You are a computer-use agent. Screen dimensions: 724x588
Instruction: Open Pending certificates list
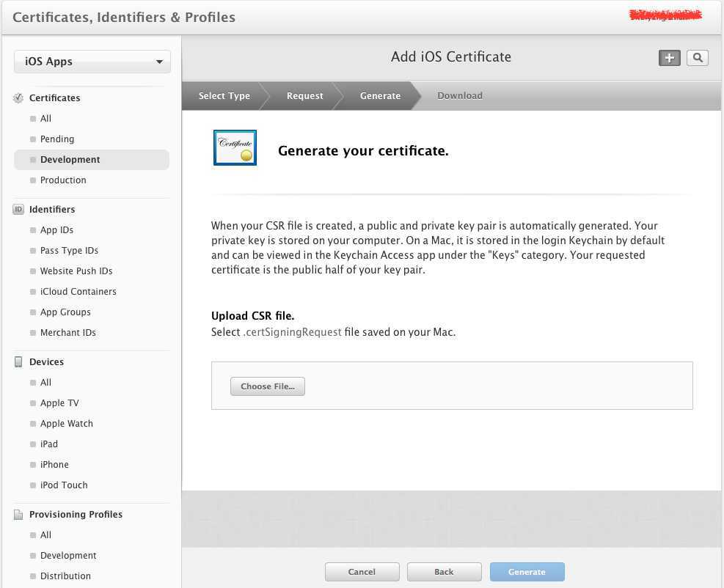point(56,139)
